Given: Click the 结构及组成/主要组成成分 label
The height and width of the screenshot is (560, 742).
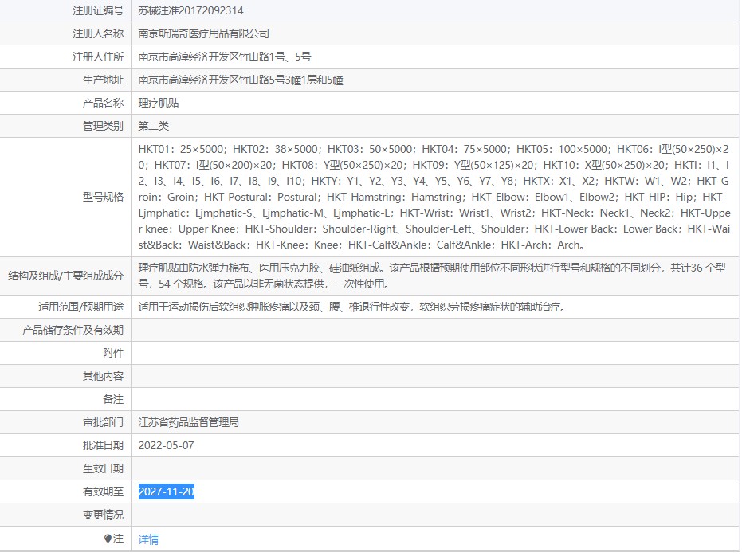Looking at the screenshot, I should point(66,276).
